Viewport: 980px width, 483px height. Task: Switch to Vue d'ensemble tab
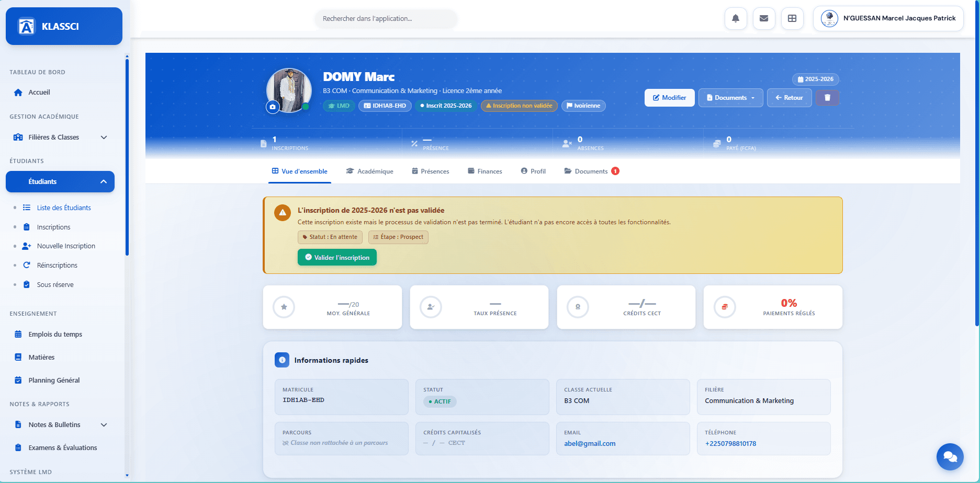[x=300, y=171]
